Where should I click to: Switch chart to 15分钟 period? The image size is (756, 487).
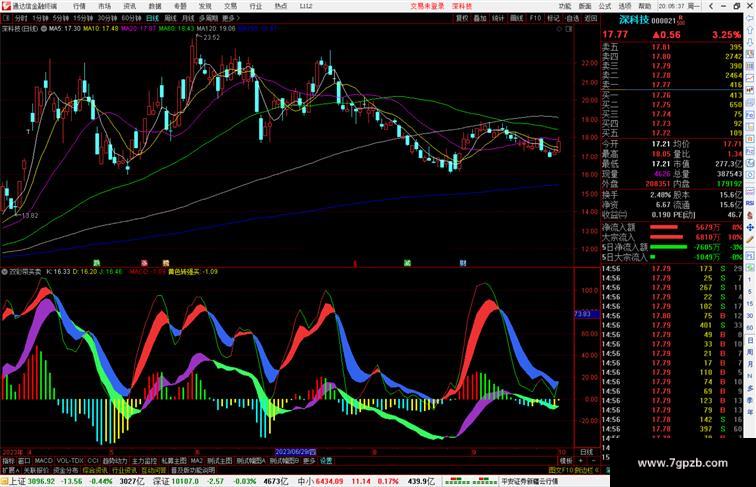[x=83, y=18]
